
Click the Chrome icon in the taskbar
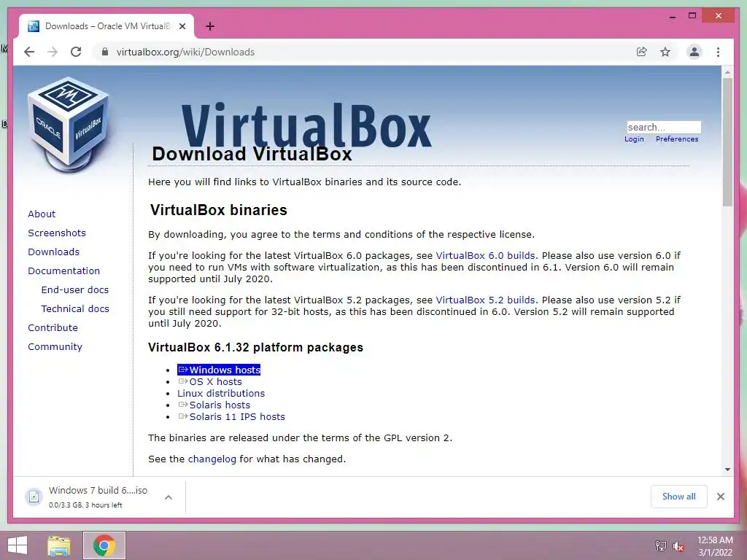point(104,545)
